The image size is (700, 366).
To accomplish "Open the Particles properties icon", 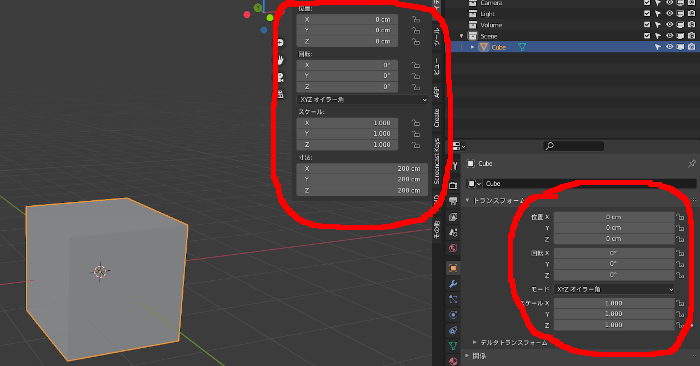I will click(x=453, y=299).
